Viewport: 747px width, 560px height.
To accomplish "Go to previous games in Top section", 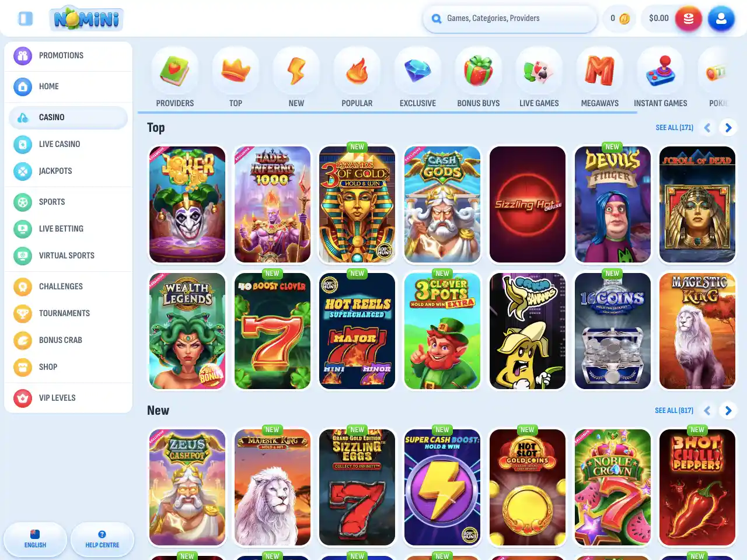I will 707,128.
